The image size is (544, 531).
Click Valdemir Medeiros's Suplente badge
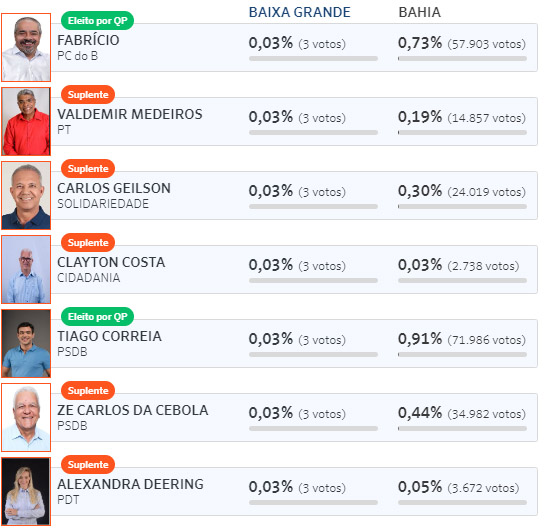88,94
